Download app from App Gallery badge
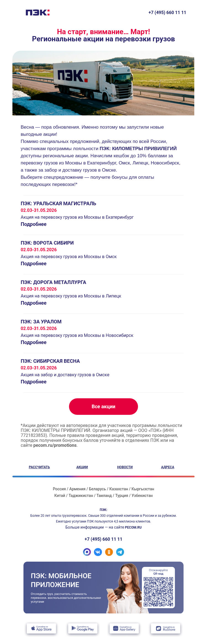Image resolution: width=207 pixels, height=644 pixels. [x=124, y=628]
